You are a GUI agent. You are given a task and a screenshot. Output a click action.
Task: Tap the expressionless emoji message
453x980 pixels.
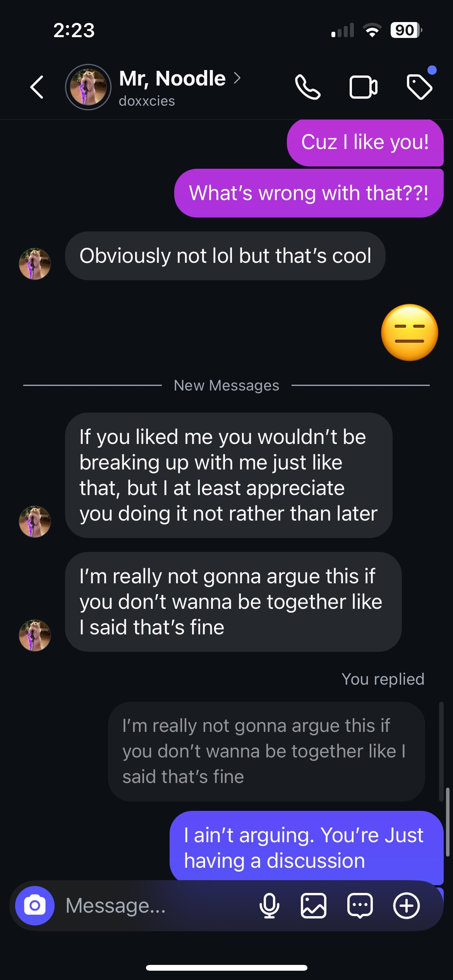410,333
